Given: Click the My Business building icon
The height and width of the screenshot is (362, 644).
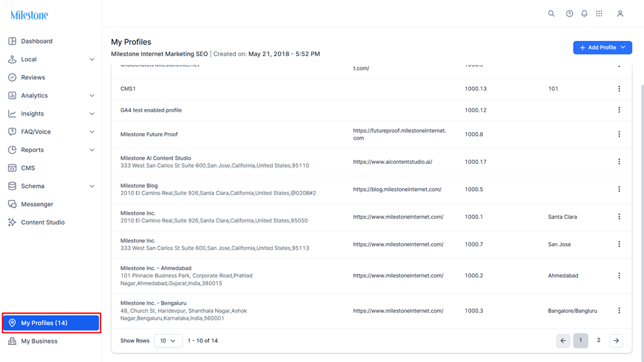Looking at the screenshot, I should click(13, 341).
